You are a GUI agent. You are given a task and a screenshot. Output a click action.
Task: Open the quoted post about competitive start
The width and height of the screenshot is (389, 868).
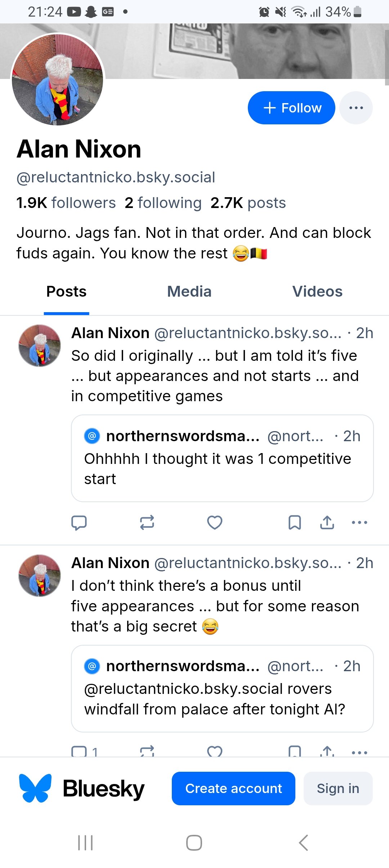pyautogui.click(x=222, y=458)
